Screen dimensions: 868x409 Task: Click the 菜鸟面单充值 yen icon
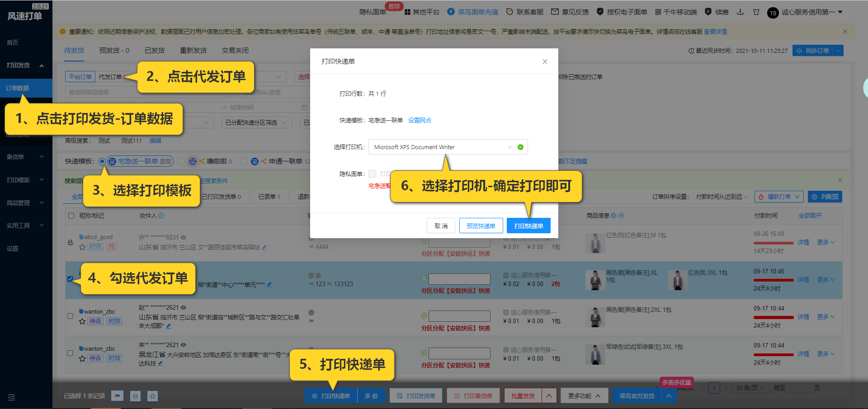[x=451, y=12]
